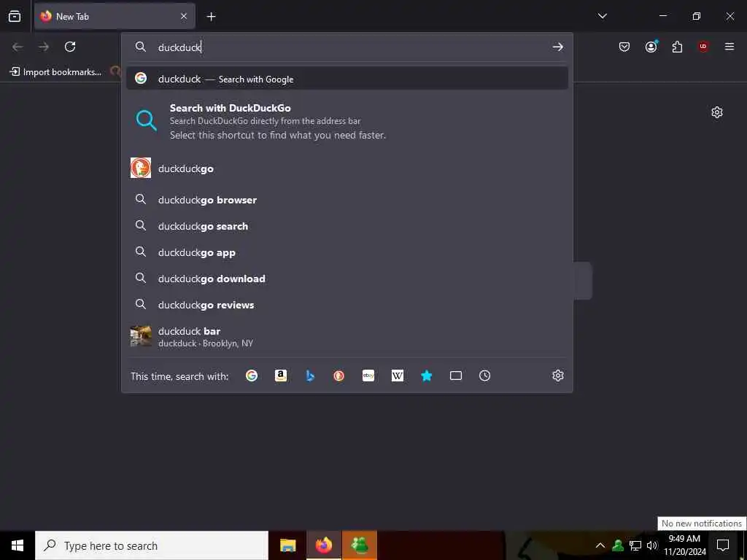Viewport: 747px width, 560px height.
Task: Search this time with Wikipedia icon
Action: pos(398,376)
